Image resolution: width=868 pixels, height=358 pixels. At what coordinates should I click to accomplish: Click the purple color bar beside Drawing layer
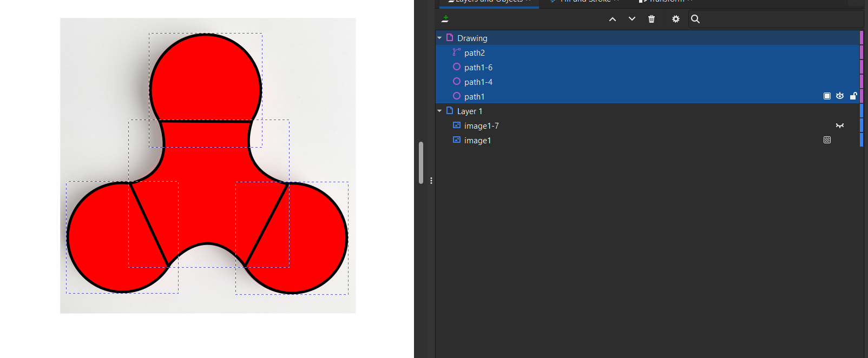click(x=862, y=38)
